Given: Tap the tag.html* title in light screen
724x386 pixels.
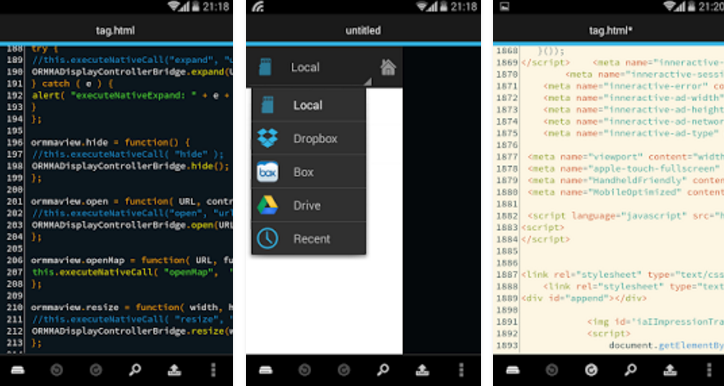Looking at the screenshot, I should pyautogui.click(x=610, y=30).
